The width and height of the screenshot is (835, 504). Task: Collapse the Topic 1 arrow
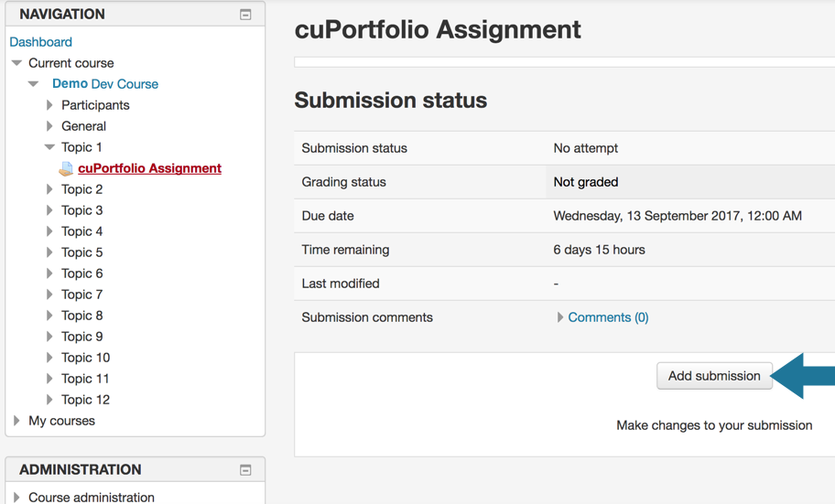click(49, 147)
